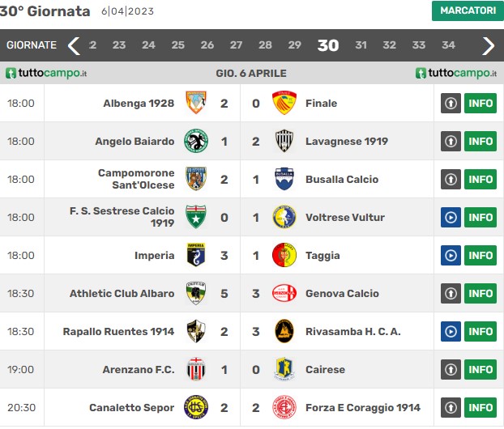This screenshot has height=429, width=504.
Task: Open Busalla Calcio team crest
Action: point(284,179)
